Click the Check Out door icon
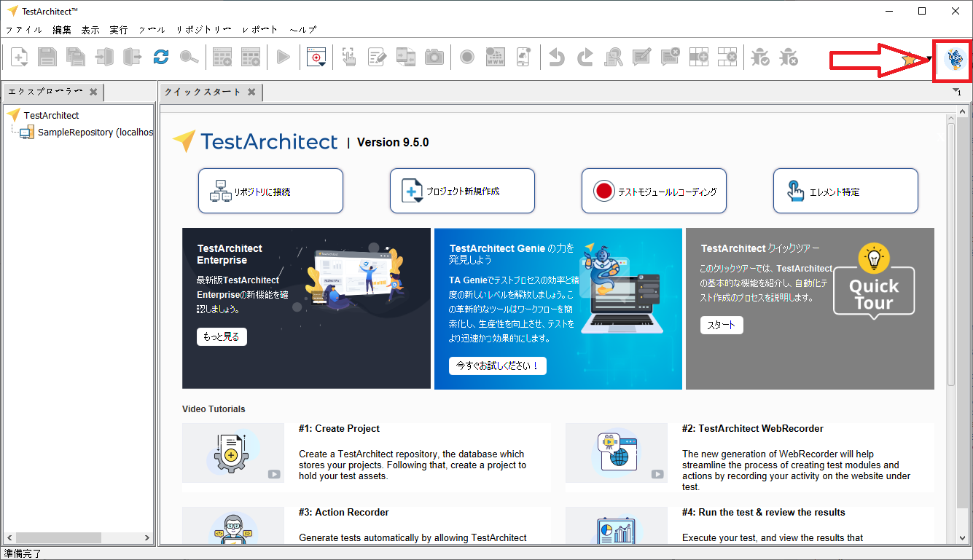Screen dimensions: 973x560 [132, 57]
